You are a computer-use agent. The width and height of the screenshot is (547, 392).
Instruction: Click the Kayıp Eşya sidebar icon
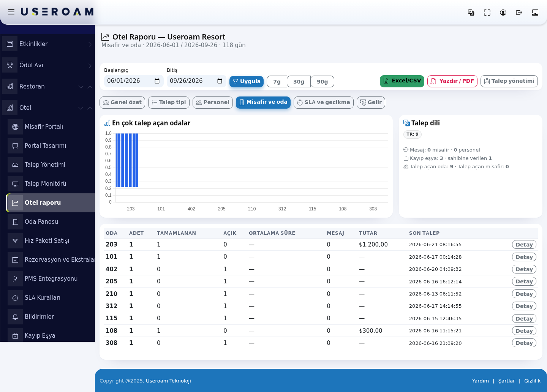coord(15,336)
